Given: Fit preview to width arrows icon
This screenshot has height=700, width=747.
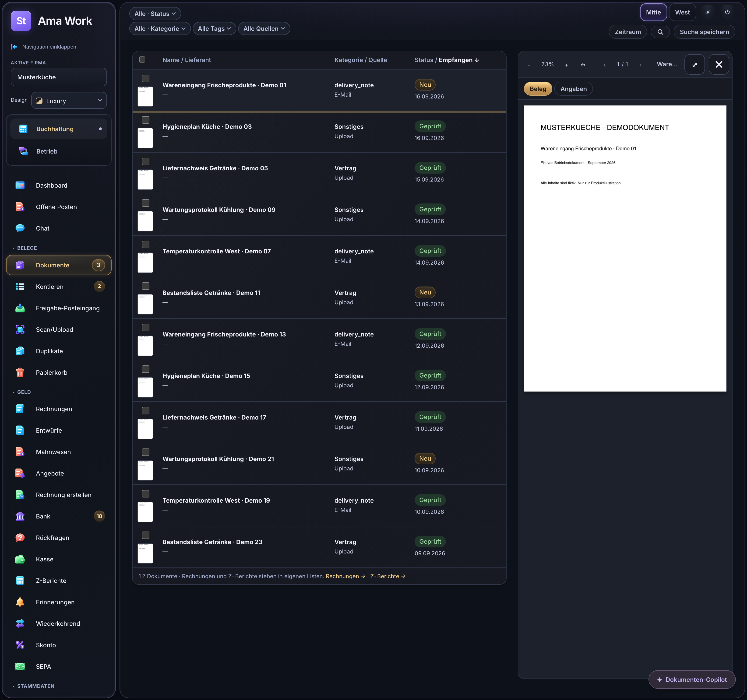Looking at the screenshot, I should (583, 65).
